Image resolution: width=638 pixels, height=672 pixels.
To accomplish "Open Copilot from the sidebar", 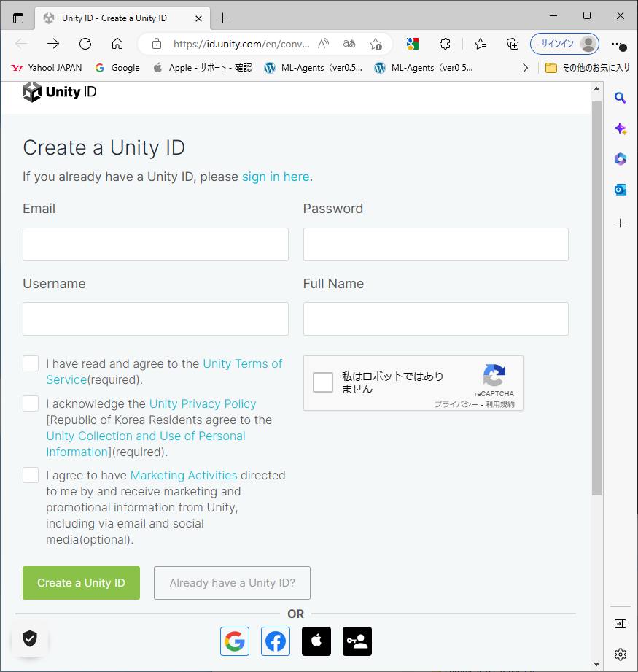I will [x=621, y=128].
